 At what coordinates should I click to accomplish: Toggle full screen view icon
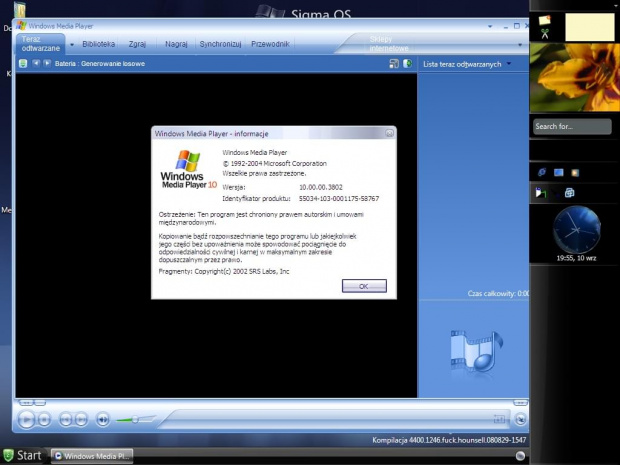407,63
